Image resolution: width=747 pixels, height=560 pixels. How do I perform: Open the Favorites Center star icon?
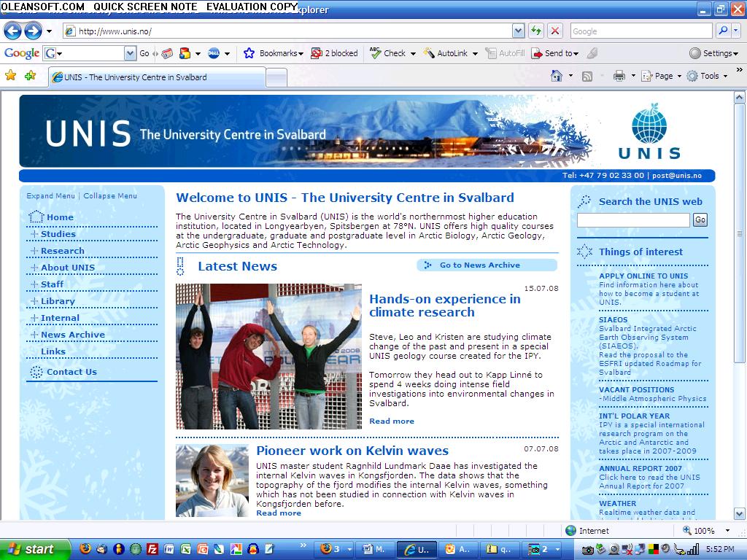tap(10, 76)
